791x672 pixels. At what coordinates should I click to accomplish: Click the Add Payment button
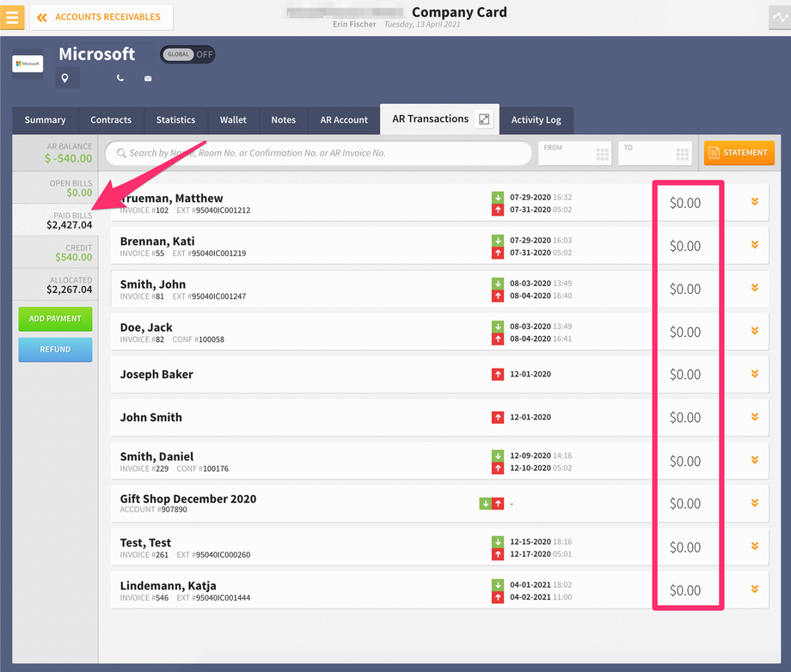click(x=56, y=319)
